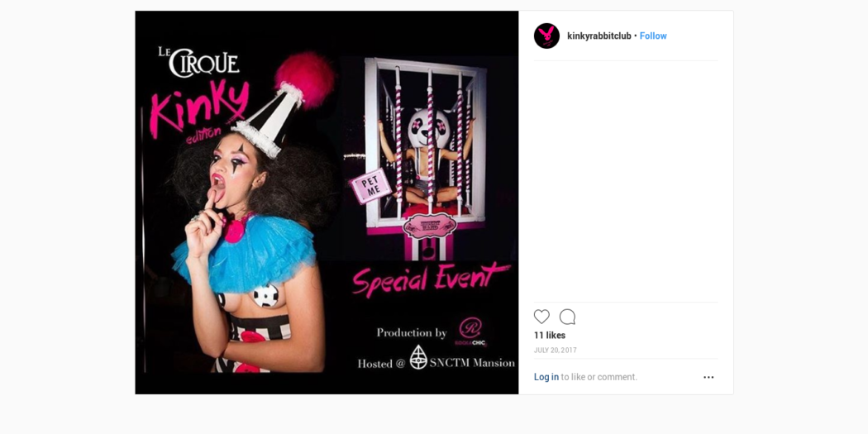Click Log in link
The width and height of the screenshot is (868, 434).
546,377
